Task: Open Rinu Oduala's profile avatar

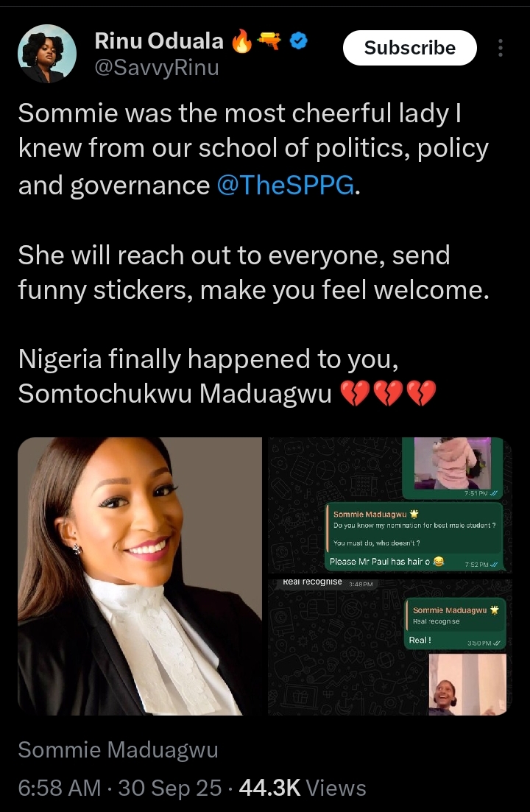Action: click(47, 54)
